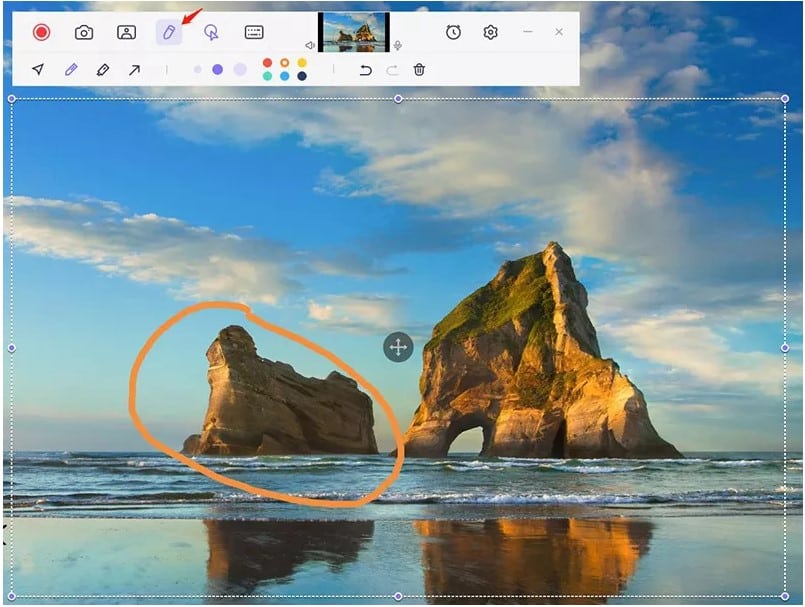Take a screenshot with the camera icon

84,32
